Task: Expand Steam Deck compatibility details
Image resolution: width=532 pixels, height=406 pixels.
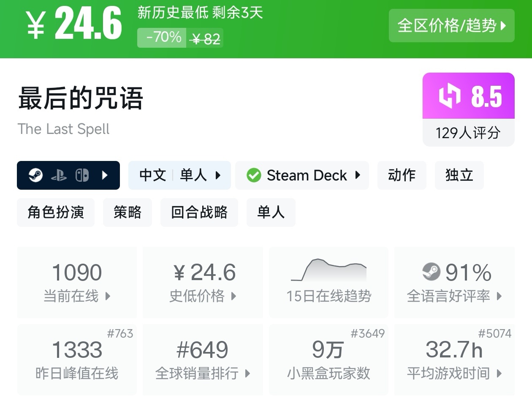Action: (358, 175)
